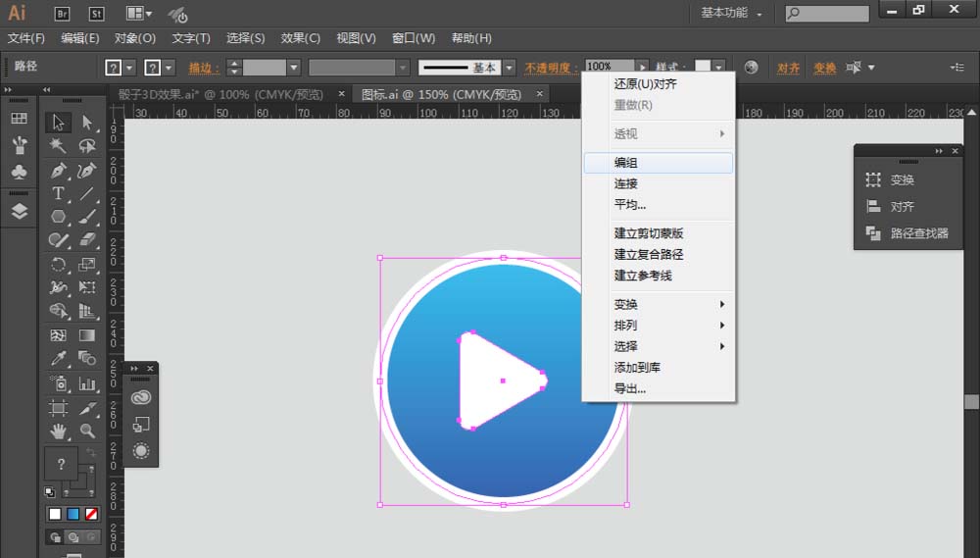980x558 pixels.
Task: Adjust stroke weight stepper arrows
Action: pyautogui.click(x=234, y=68)
